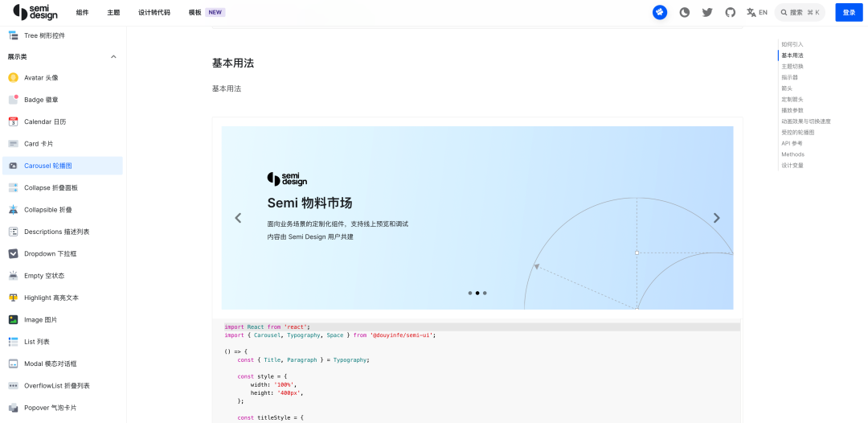The height and width of the screenshot is (423, 868).
Task: Jump to 受控的轮播图 anchor
Action: coord(798,133)
